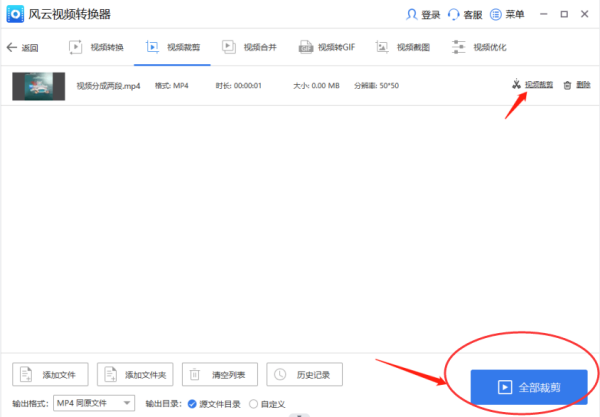Close the converter window

point(585,14)
